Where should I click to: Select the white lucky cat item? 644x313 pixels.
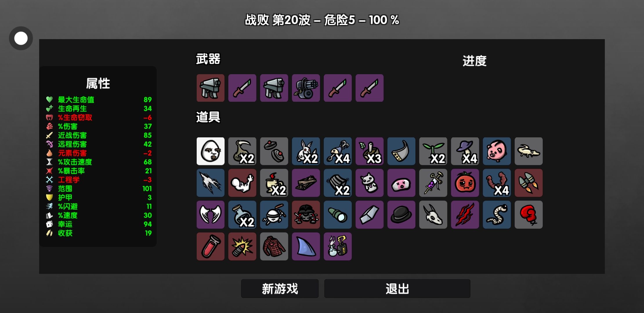[x=370, y=183]
